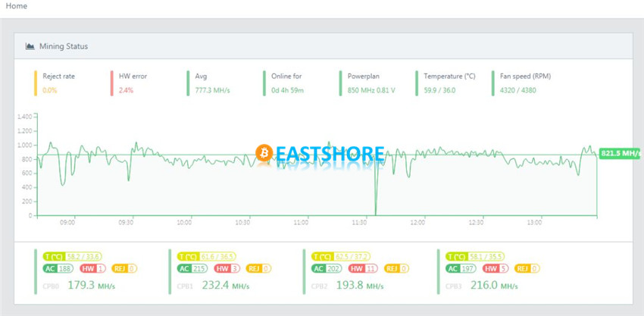Click the CPB3 hashrate 216.0 MH/s
This screenshot has height=316, width=644.
(494, 285)
